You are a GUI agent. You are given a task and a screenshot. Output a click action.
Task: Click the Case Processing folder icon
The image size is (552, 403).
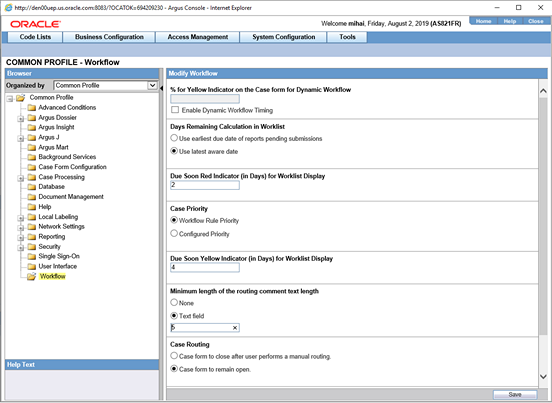pyautogui.click(x=32, y=177)
